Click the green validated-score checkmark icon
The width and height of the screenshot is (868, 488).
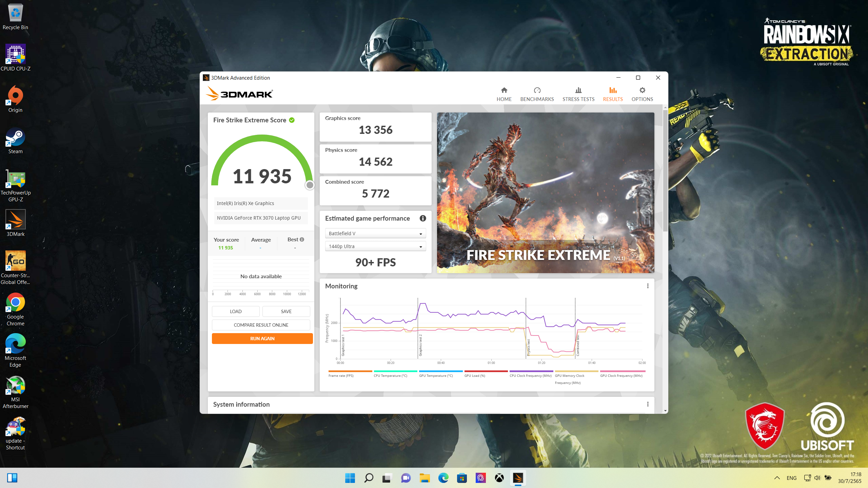tap(292, 120)
